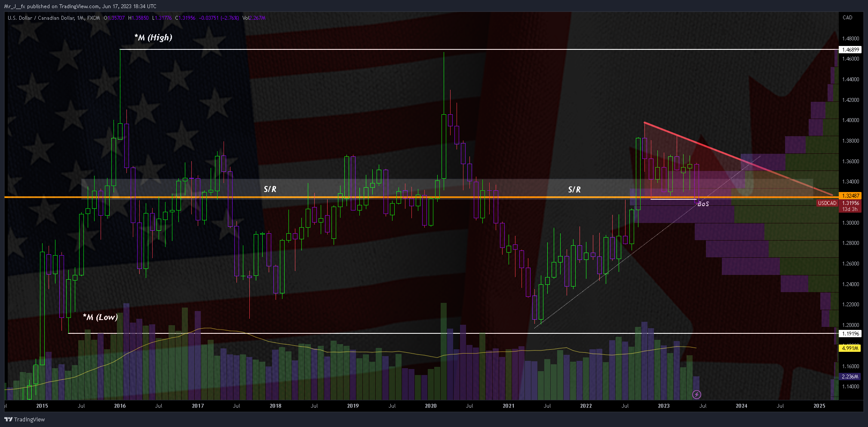This screenshot has height=427, width=868.
Task: Click the 13d 3h countdown label
Action: [x=850, y=209]
